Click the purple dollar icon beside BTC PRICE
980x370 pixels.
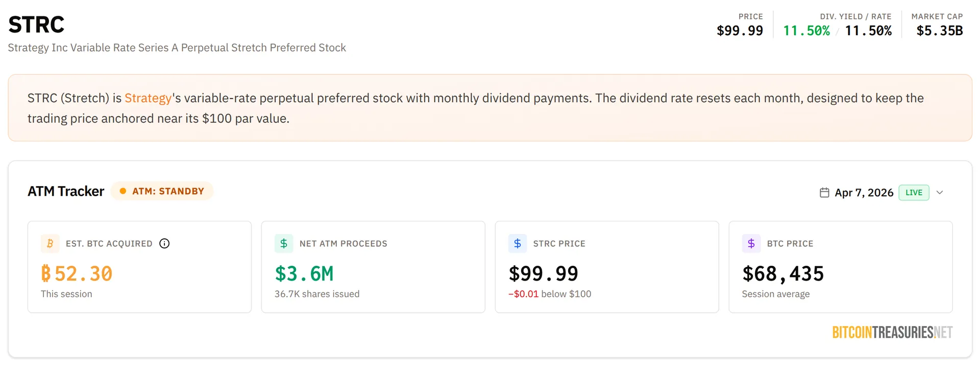(751, 243)
